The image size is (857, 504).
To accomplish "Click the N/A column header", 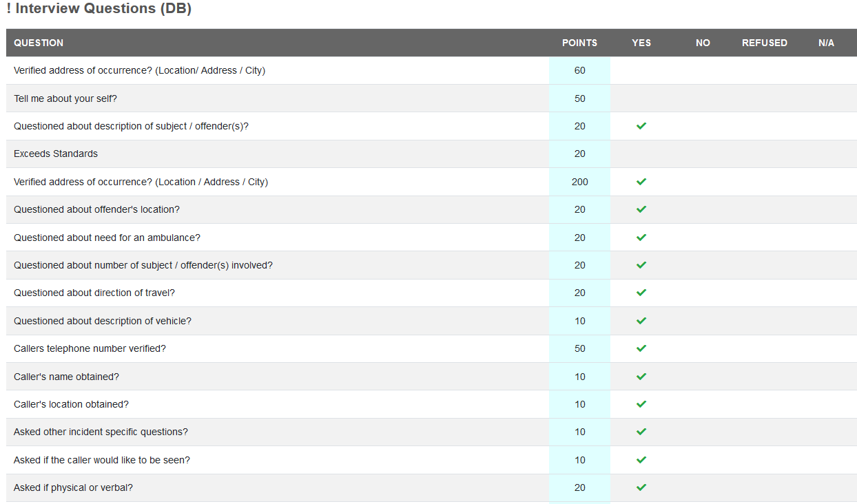I will tap(826, 43).
